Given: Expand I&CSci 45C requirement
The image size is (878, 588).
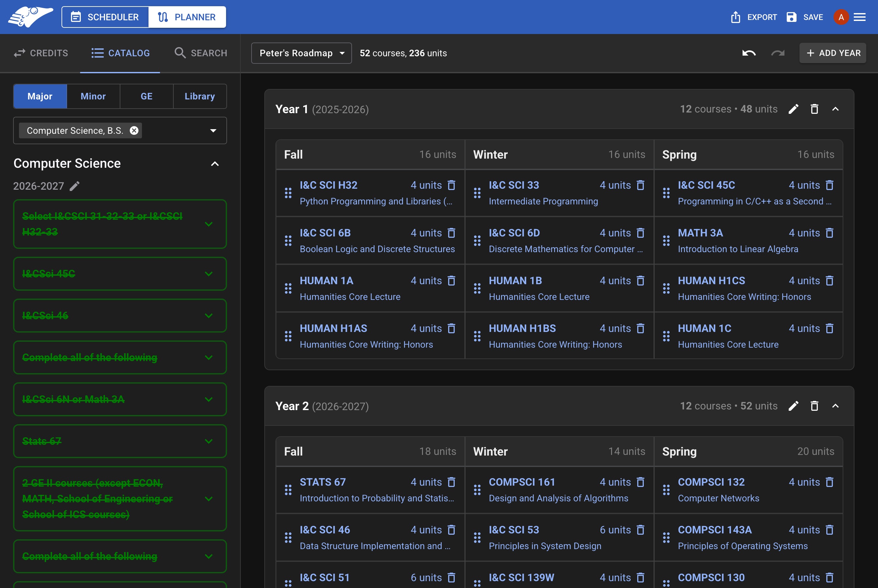Looking at the screenshot, I should coord(120,274).
